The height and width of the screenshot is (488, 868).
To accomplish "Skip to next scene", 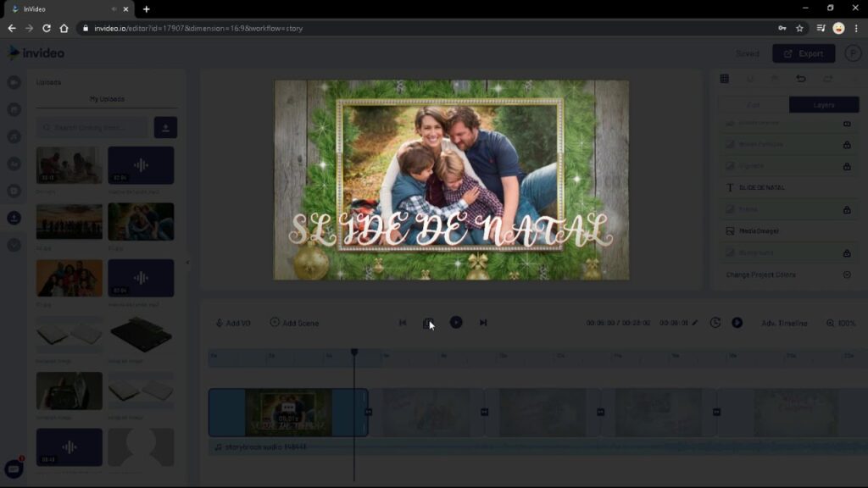I will coord(482,323).
